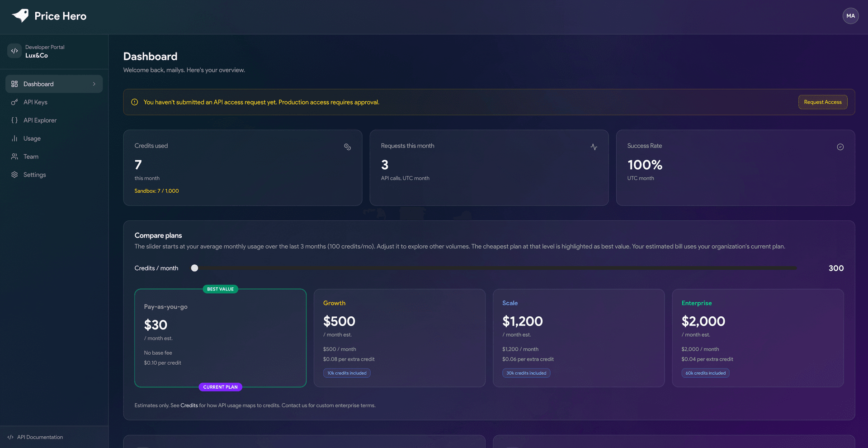The width and height of the screenshot is (868, 448).
Task: Follow the Credits link in estimates note
Action: point(189,405)
